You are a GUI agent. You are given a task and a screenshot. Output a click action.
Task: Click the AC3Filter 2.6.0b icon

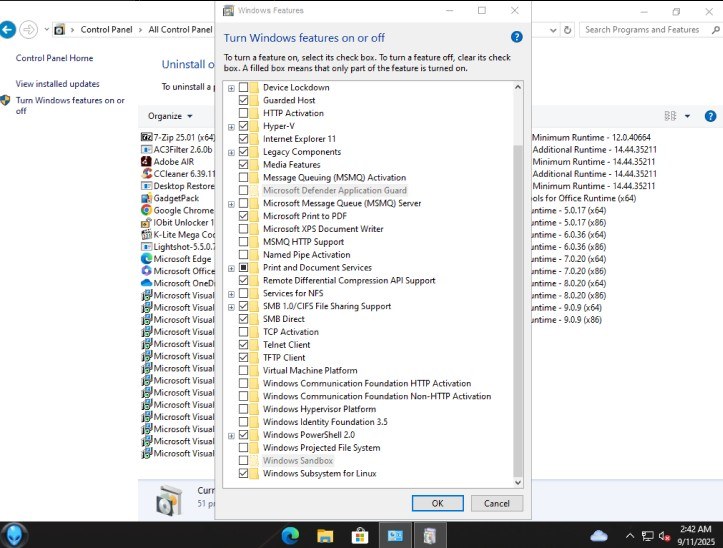tap(146, 149)
